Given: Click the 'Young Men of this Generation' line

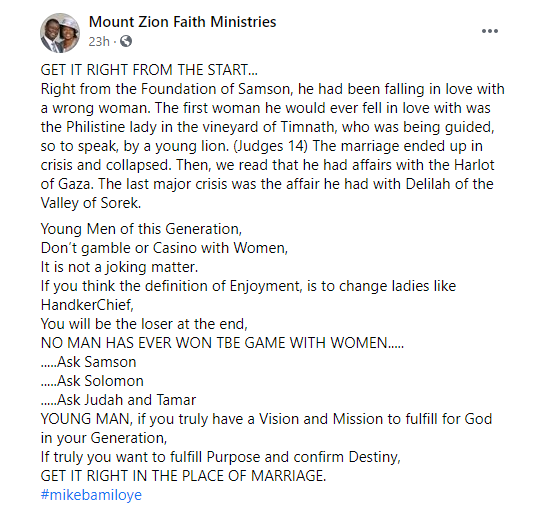Looking at the screenshot, I should tap(141, 229).
